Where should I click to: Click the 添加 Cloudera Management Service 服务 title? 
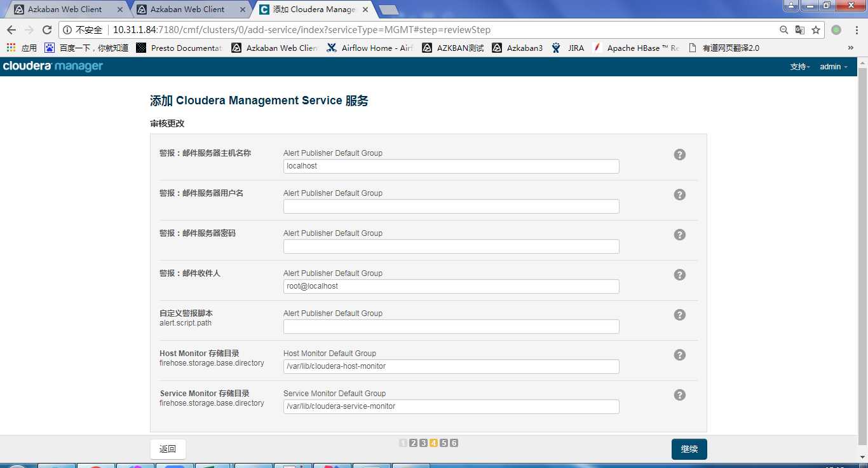coord(259,100)
